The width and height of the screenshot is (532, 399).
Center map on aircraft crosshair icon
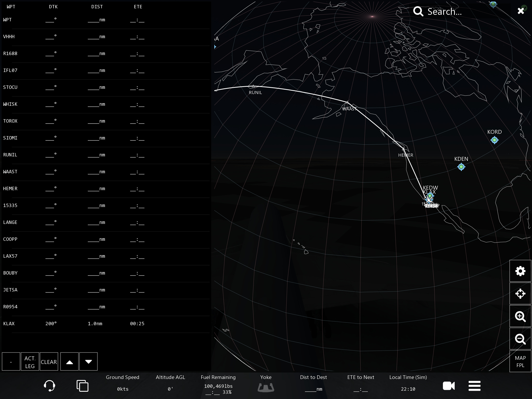tap(520, 294)
